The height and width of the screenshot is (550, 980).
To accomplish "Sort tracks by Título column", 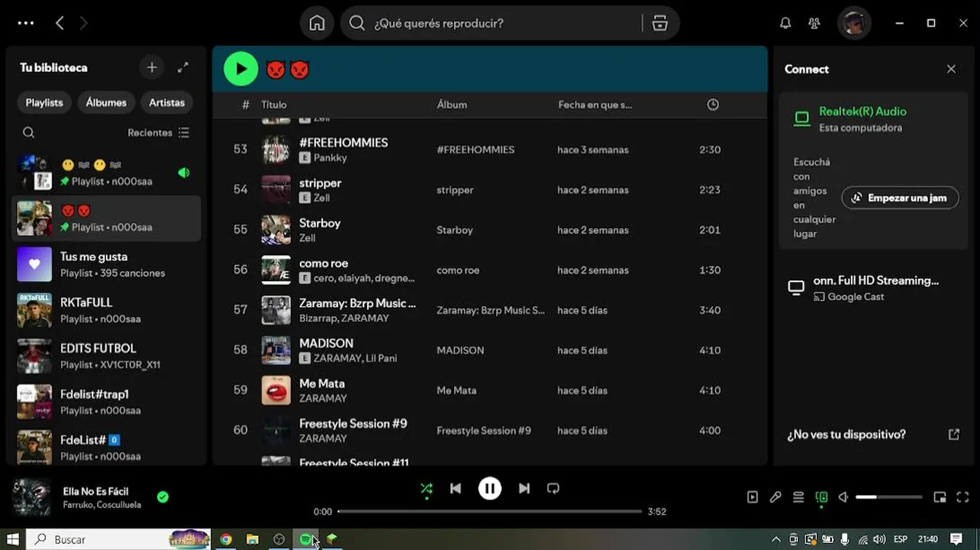I will pyautogui.click(x=274, y=105).
